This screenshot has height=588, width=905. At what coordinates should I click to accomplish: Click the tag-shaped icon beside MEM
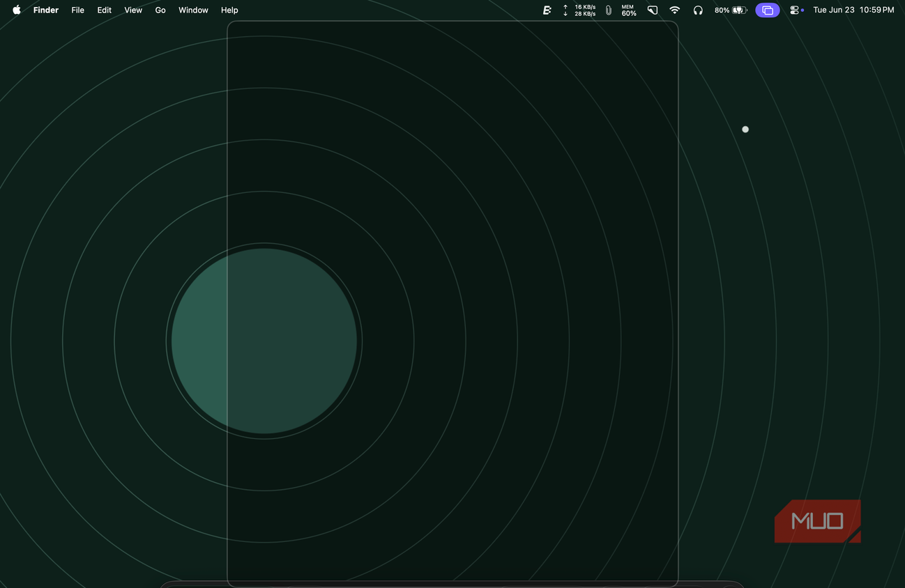[x=653, y=10]
